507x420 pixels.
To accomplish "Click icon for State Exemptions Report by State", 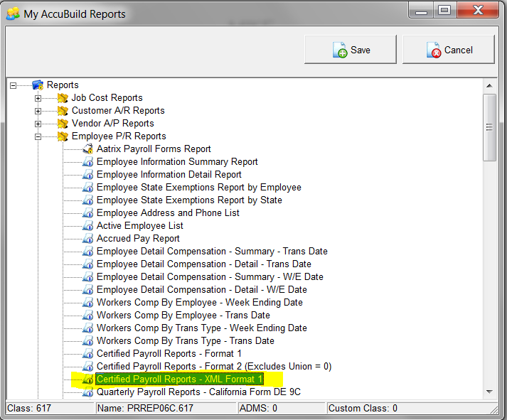I will tap(87, 200).
